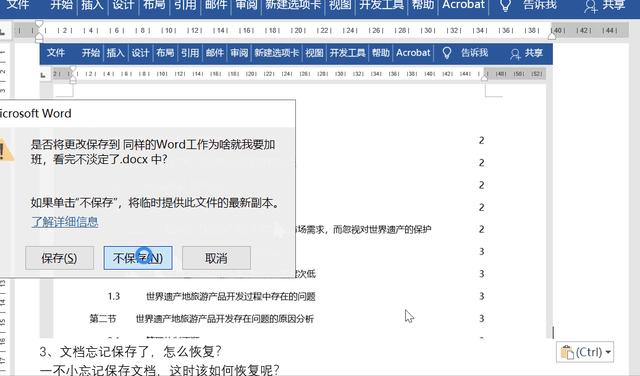The image size is (640, 376).
Task: Click the Microsoft Word dialog title
Action: (36, 113)
